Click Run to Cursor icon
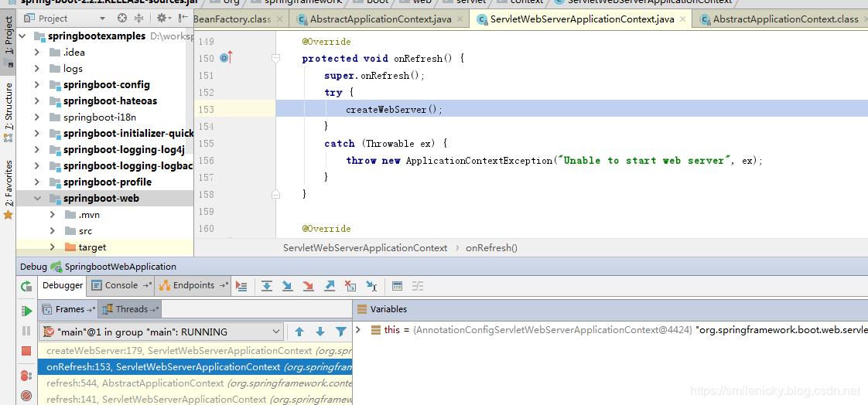868x405 pixels. [371, 286]
